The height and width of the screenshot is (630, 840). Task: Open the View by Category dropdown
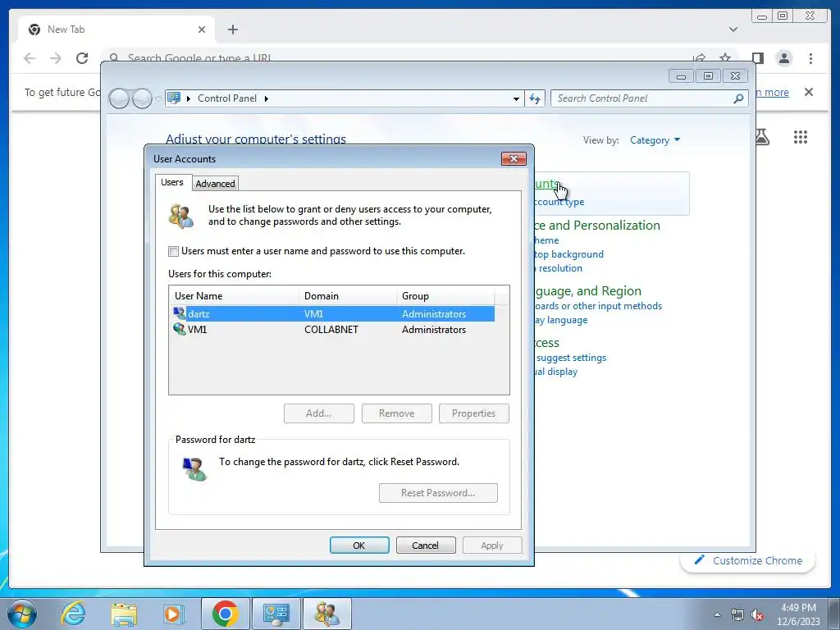click(x=655, y=140)
